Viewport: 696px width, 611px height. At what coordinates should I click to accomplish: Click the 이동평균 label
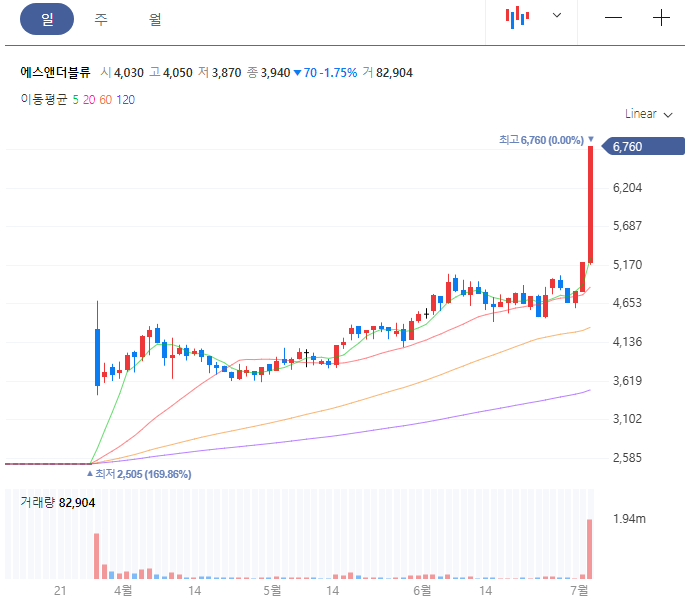(44, 99)
